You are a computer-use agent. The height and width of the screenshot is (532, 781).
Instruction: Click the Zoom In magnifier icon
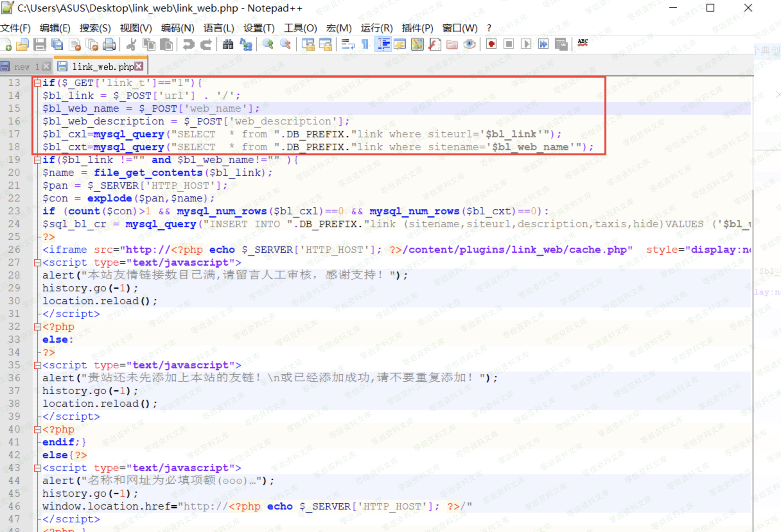point(268,44)
